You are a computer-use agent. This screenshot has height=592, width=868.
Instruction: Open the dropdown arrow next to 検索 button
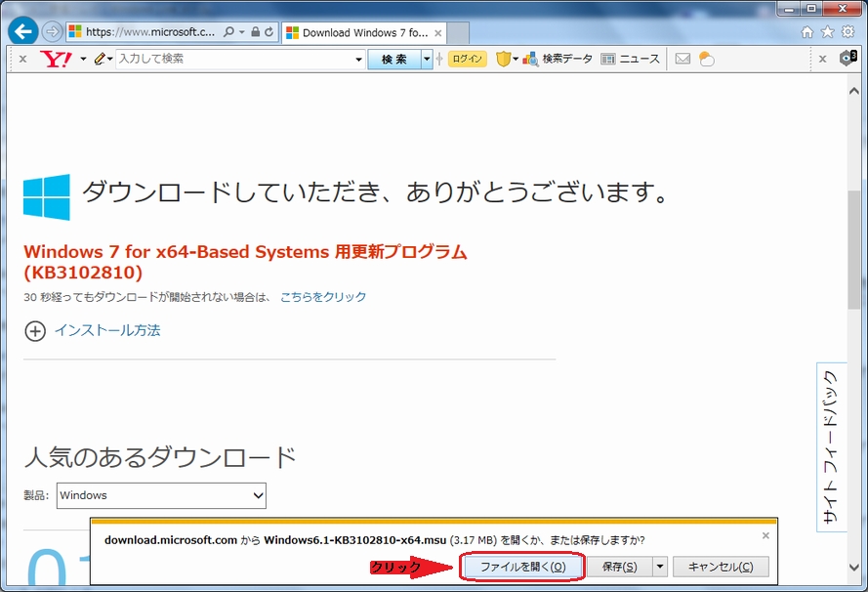click(x=427, y=59)
